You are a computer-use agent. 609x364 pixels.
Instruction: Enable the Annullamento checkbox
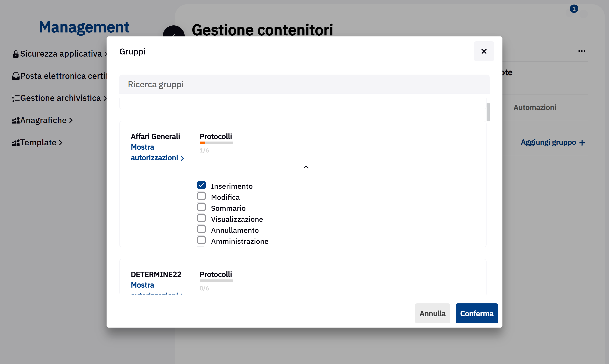(x=201, y=229)
